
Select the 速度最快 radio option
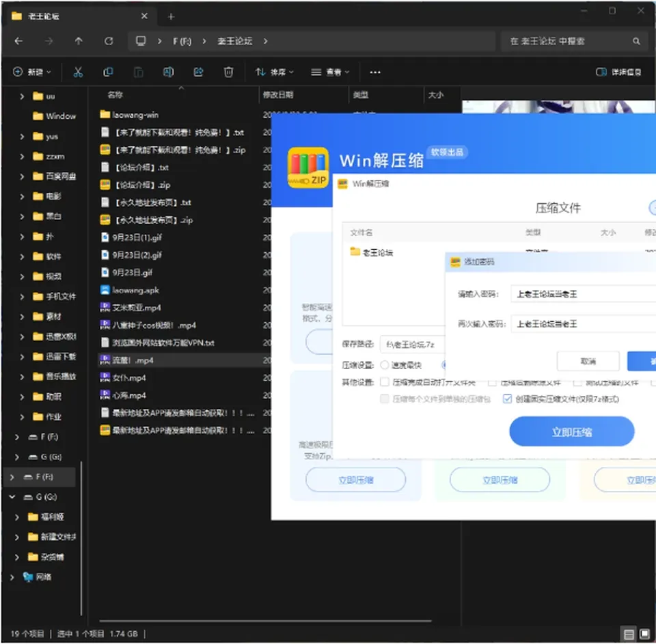coord(384,365)
